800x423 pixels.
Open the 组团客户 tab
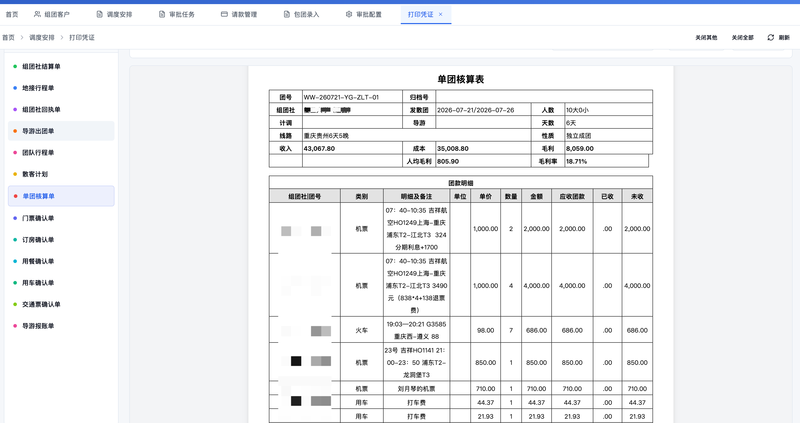pos(52,14)
